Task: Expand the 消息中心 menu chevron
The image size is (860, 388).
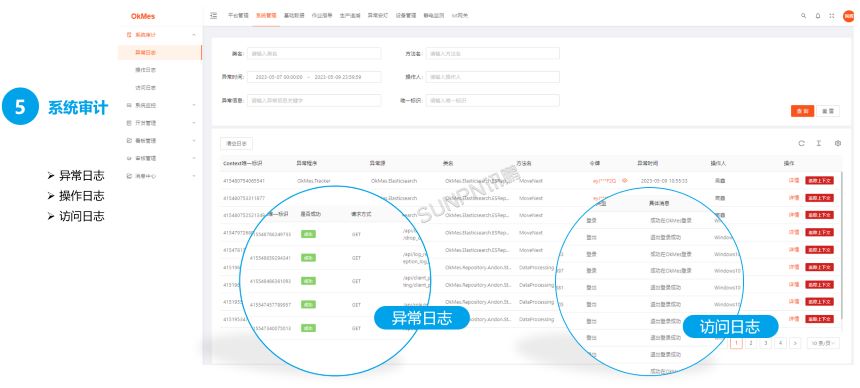Action: point(194,176)
